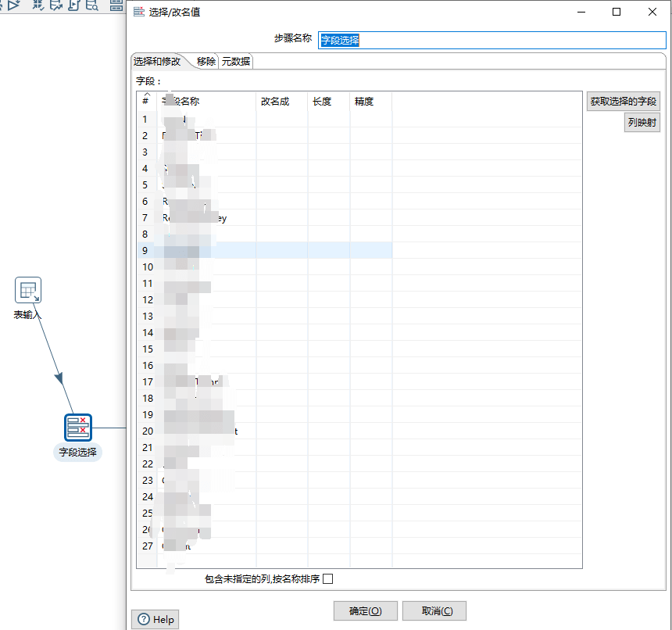Click into the 步骤名称 text field
Image resolution: width=672 pixels, height=630 pixels.
pos(492,40)
